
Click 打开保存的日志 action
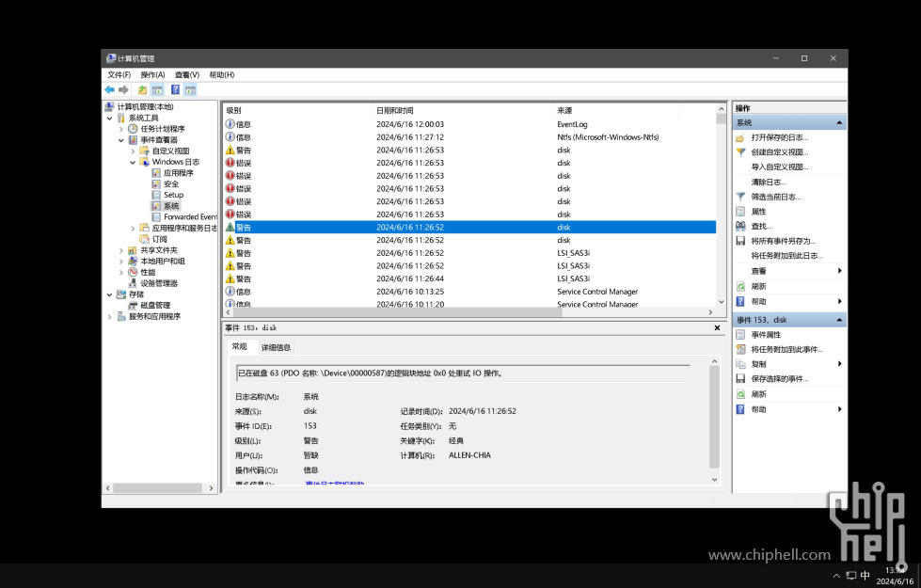pos(780,137)
